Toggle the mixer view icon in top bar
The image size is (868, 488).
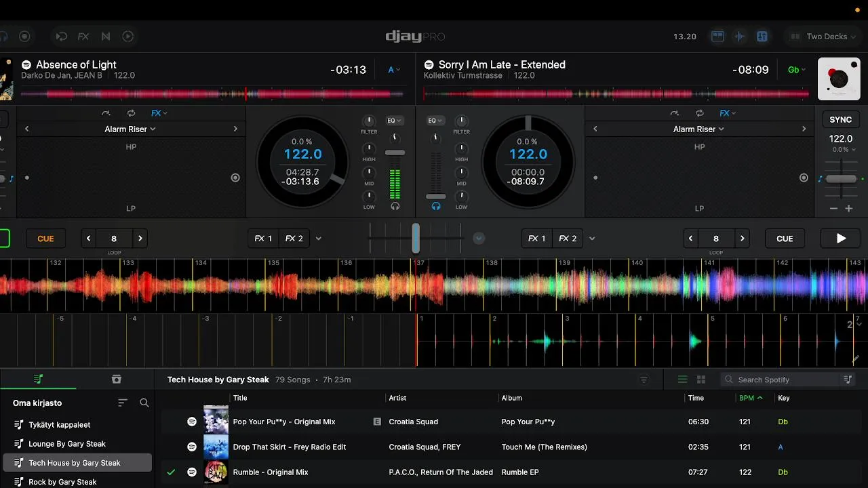click(x=762, y=37)
